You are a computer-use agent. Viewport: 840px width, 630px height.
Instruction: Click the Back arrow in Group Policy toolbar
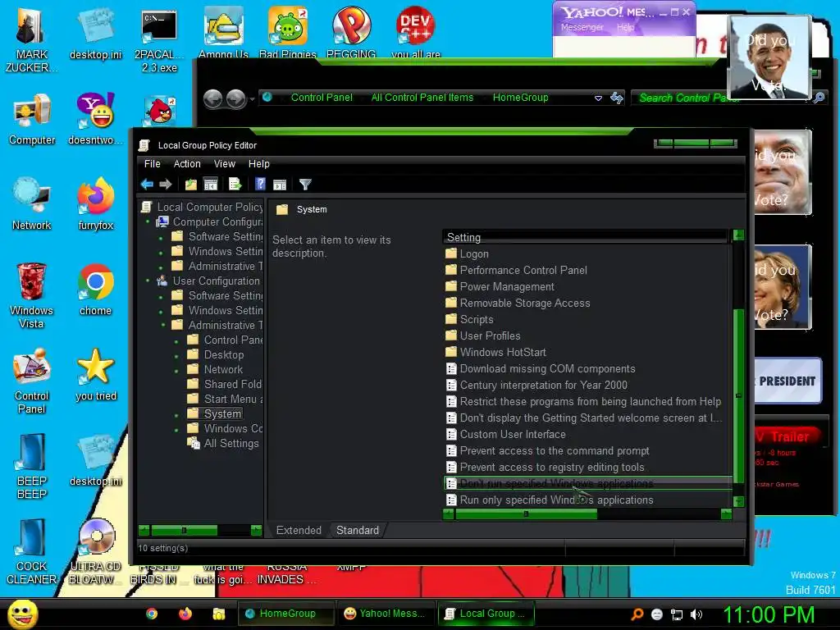(147, 185)
